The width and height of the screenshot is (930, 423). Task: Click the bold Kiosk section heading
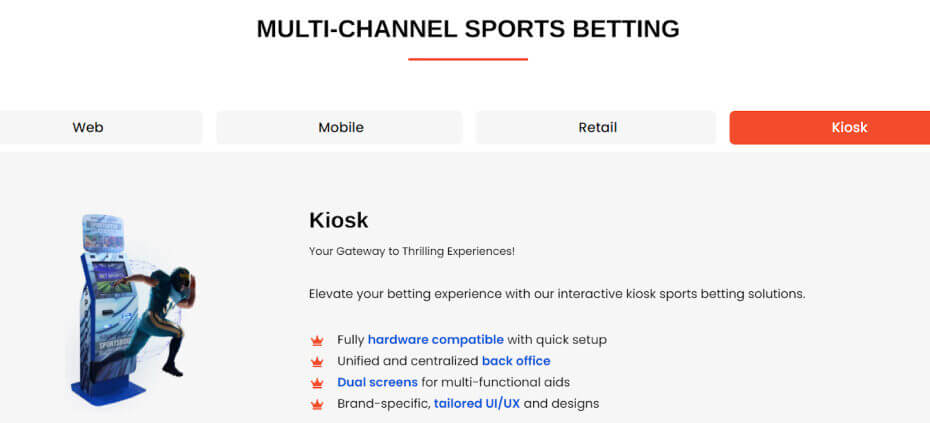[339, 220]
